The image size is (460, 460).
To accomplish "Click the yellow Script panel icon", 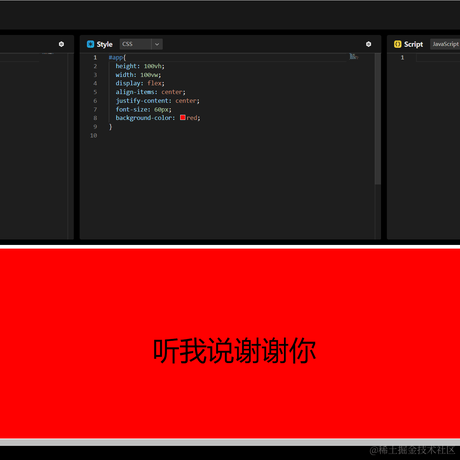I will [397, 44].
